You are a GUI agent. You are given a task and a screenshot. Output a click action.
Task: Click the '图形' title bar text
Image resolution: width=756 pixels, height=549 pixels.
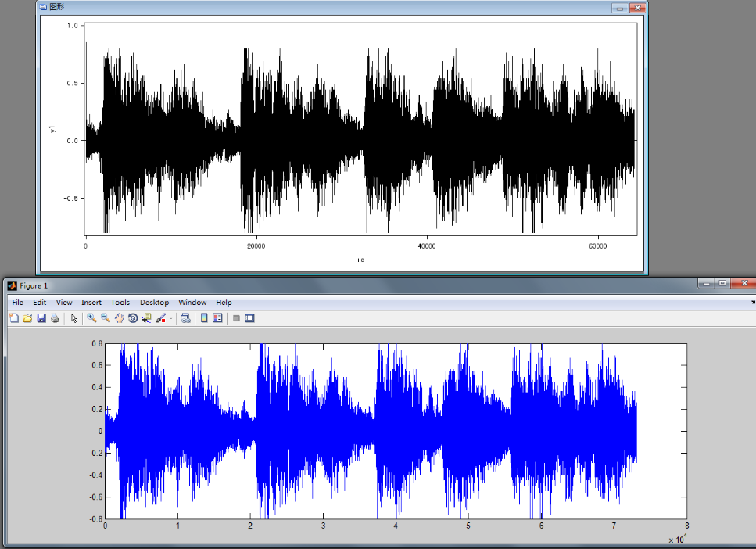(57, 7)
